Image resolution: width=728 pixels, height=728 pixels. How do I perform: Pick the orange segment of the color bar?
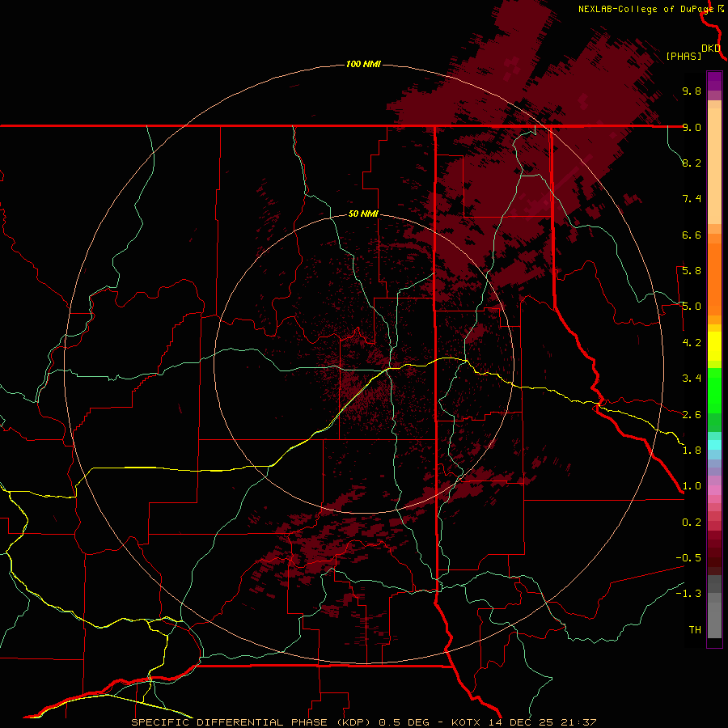pyautogui.click(x=714, y=280)
